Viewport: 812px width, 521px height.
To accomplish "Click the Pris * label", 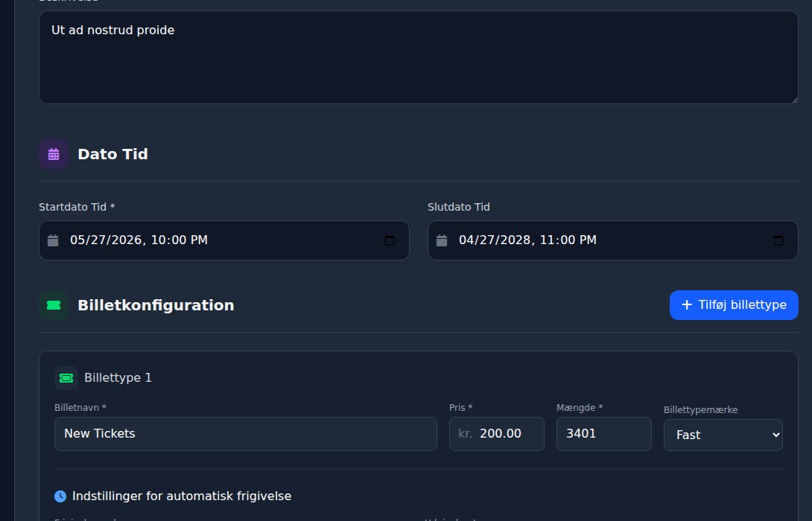I will pos(461,408).
